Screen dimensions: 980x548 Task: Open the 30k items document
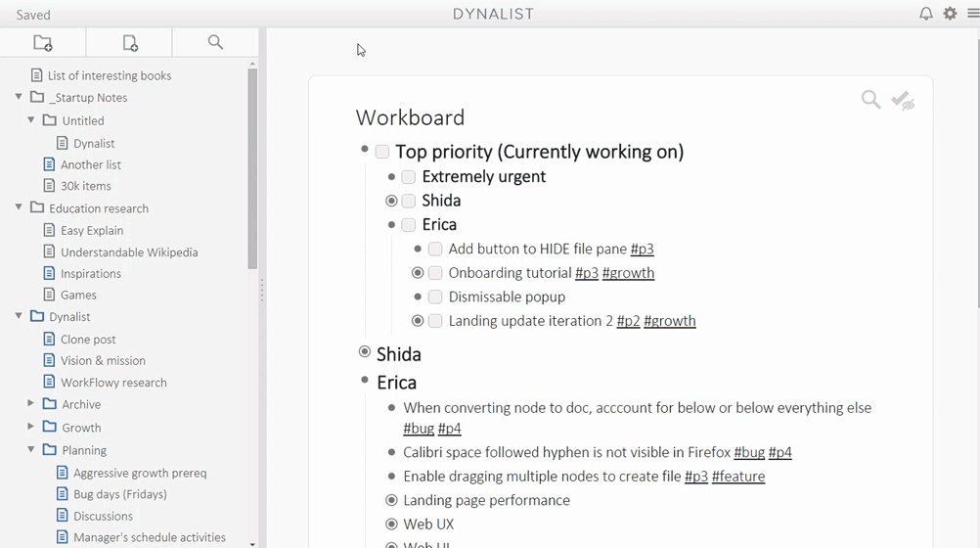pyautogui.click(x=86, y=186)
